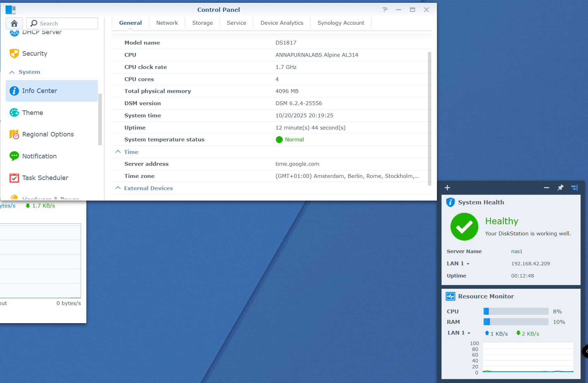Collapse the System section in sidebar
Image resolution: width=588 pixels, height=383 pixels.
(x=12, y=72)
